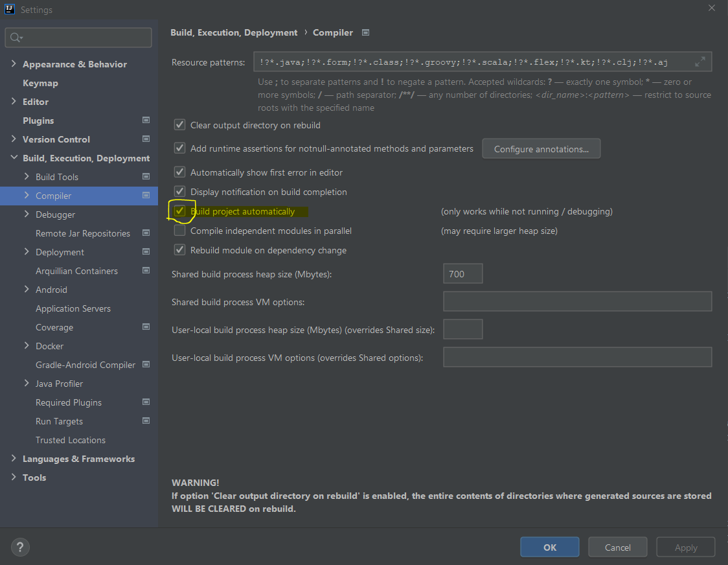Expand the Docker settings entry
The width and height of the screenshot is (728, 565).
[27, 346]
